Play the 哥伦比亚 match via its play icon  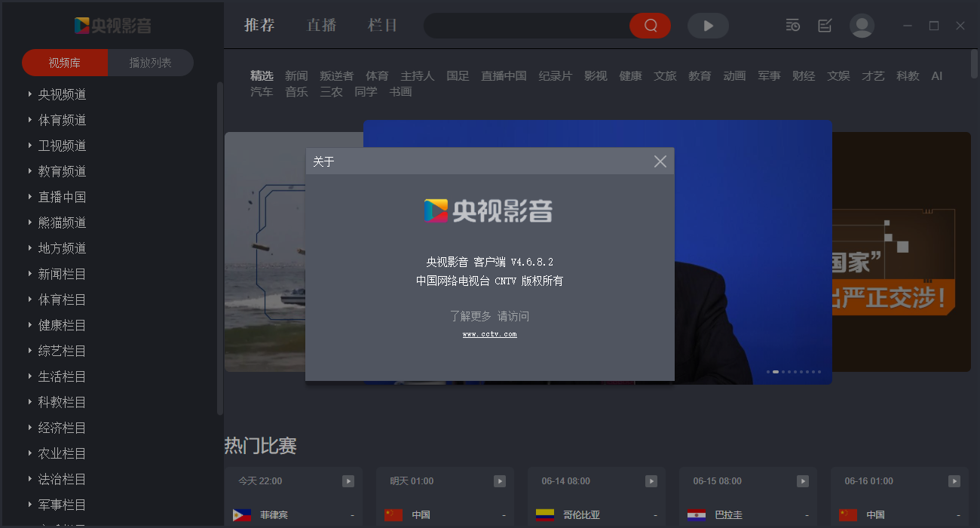(650, 480)
